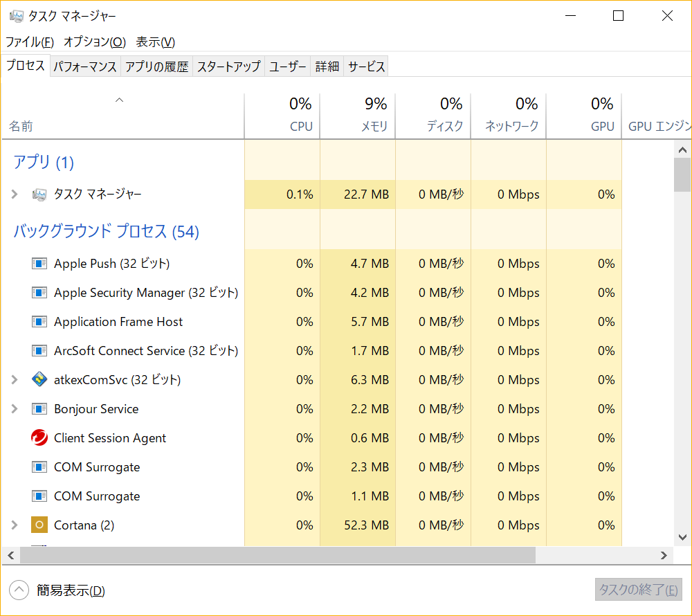
Task: Open the オプション menu
Action: click(94, 42)
